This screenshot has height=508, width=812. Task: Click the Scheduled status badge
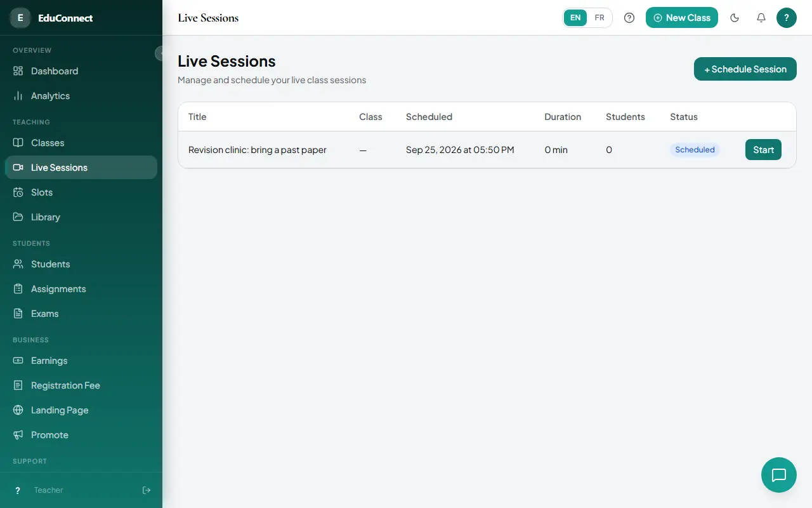tap(695, 150)
